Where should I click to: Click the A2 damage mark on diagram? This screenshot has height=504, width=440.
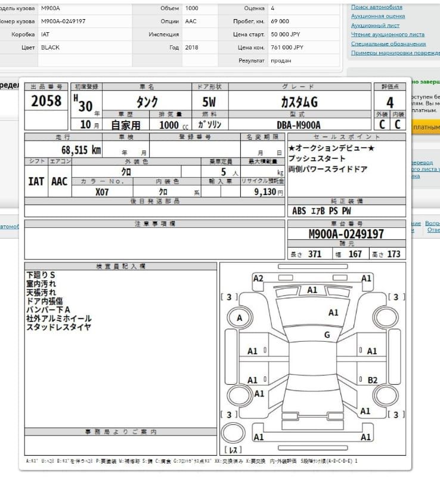pos(258,279)
